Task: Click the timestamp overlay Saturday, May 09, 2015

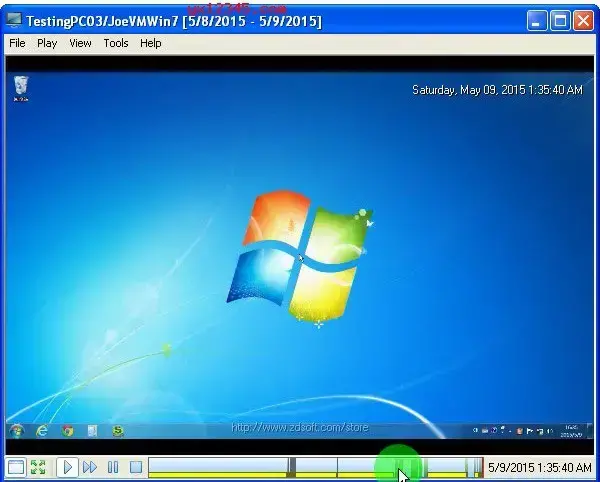Action: 497,90
